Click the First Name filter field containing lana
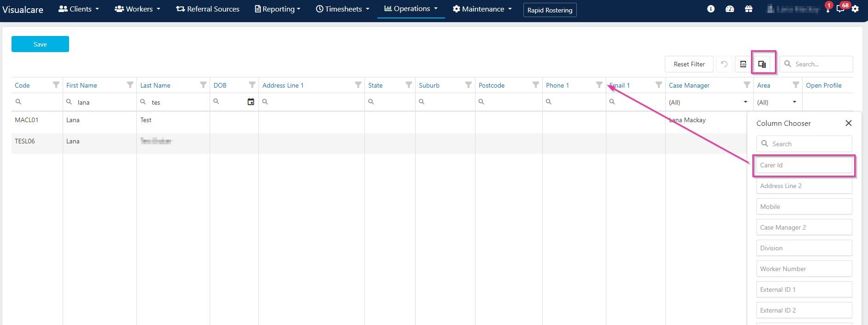The image size is (868, 325). (100, 102)
